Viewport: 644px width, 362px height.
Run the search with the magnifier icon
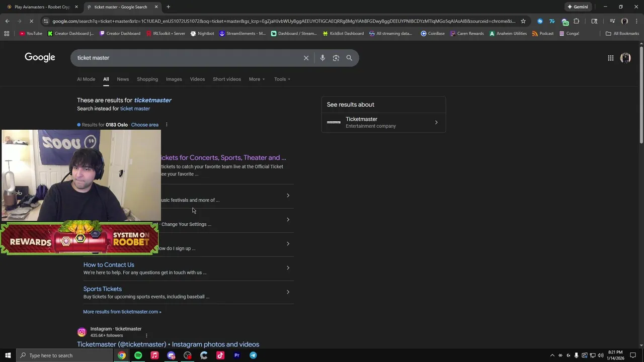pyautogui.click(x=349, y=58)
